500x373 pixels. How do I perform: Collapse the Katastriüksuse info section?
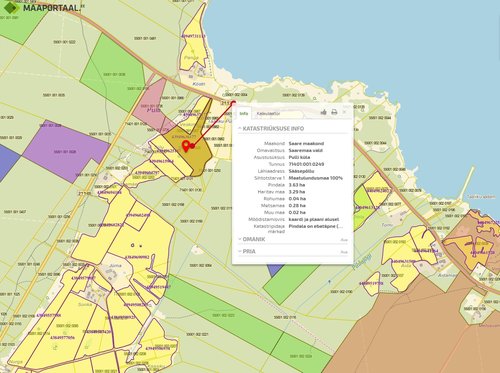[271, 128]
